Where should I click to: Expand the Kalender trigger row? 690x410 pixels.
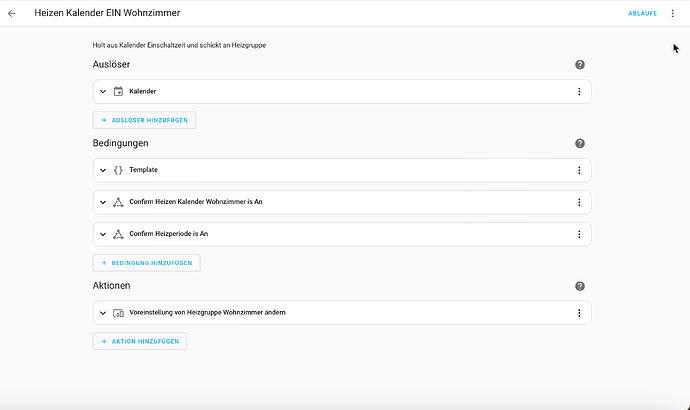[103, 92]
